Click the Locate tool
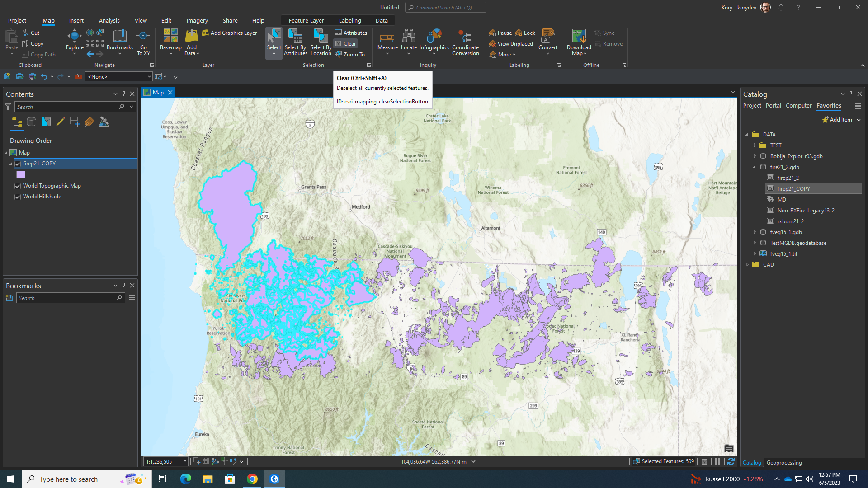 [409, 41]
